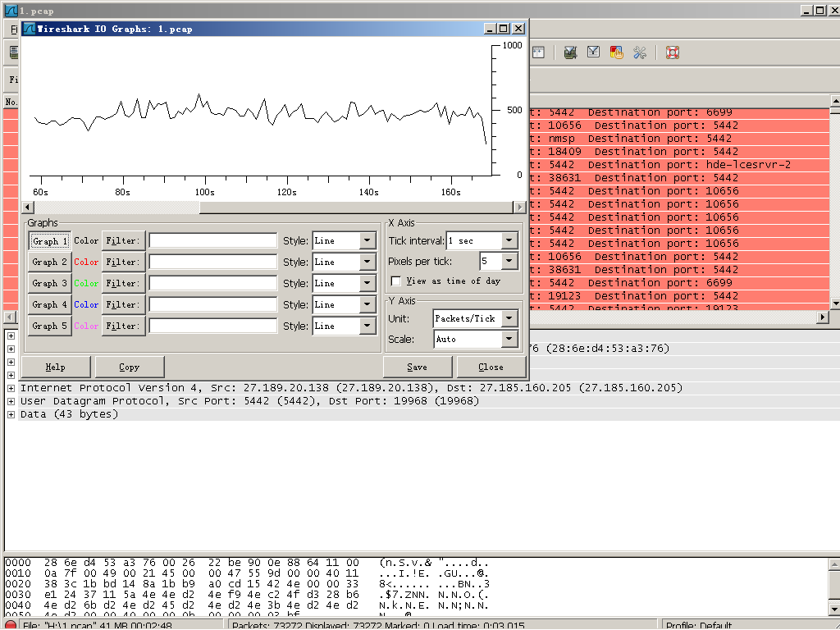Viewport: 840px width, 630px height.
Task: Focus the Graph 5 filter text field
Action: click(212, 326)
